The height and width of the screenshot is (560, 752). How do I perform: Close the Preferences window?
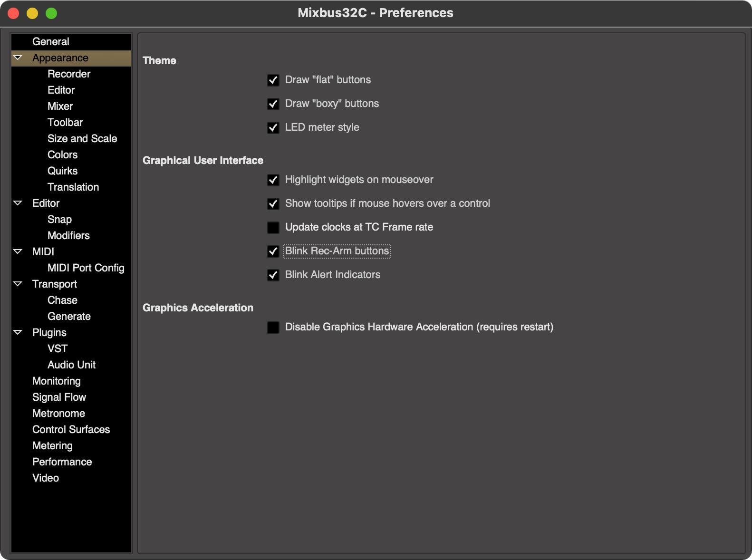tap(13, 13)
